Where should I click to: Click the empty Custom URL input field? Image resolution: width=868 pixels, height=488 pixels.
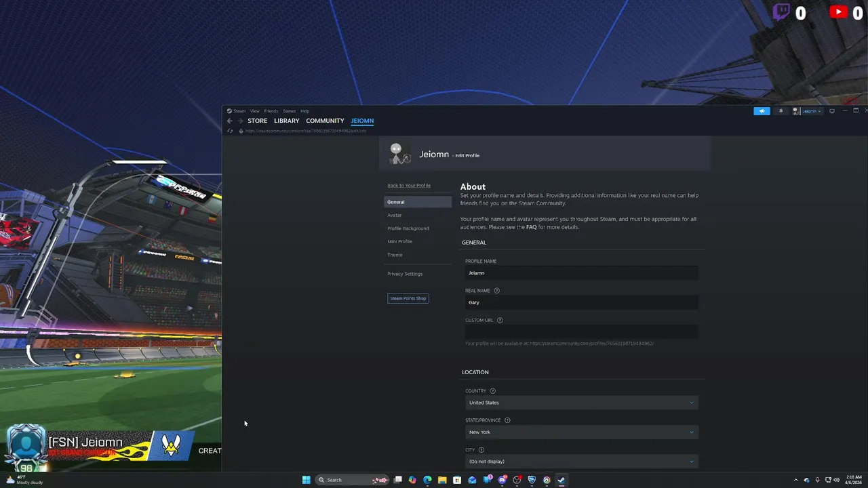[582, 331]
